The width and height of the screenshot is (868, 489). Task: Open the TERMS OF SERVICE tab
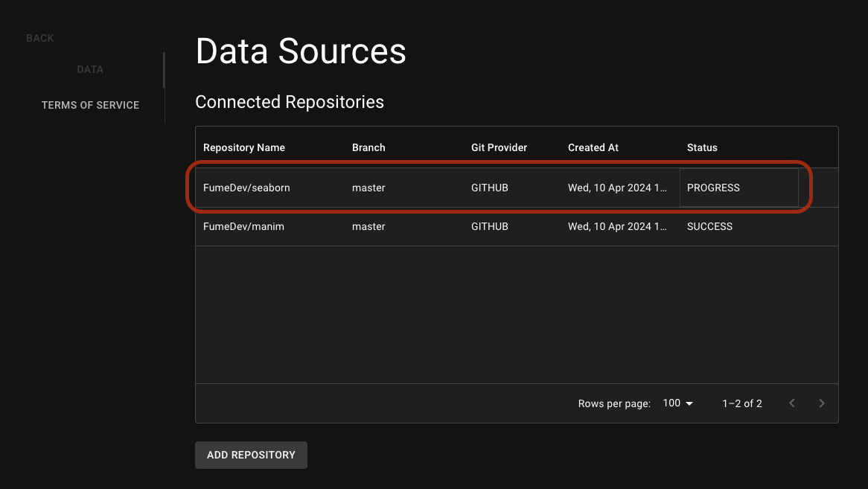90,105
